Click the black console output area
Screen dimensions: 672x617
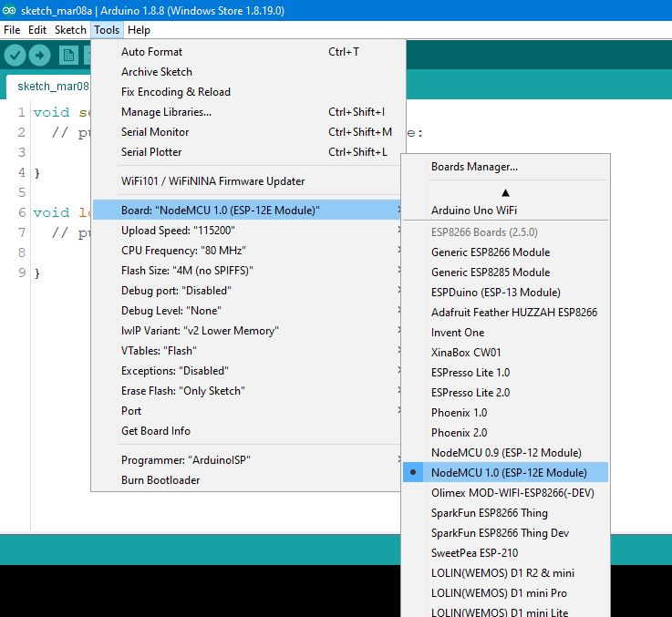point(201,591)
